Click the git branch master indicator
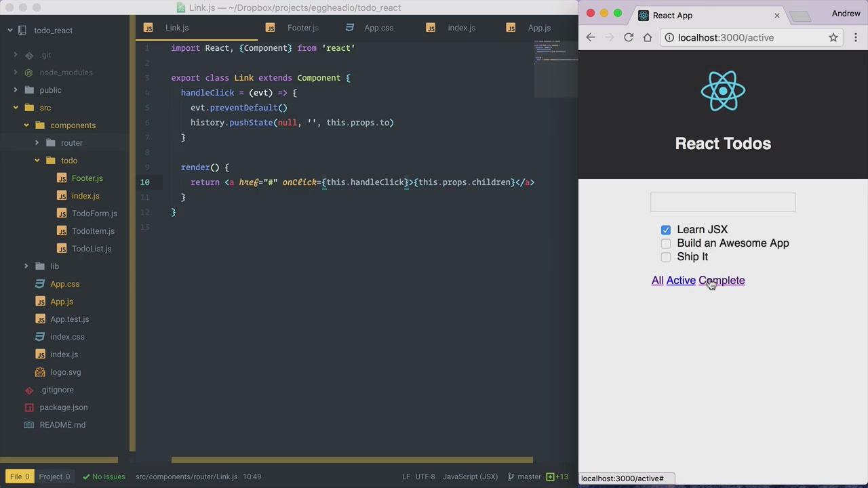The image size is (868, 488). (525, 476)
